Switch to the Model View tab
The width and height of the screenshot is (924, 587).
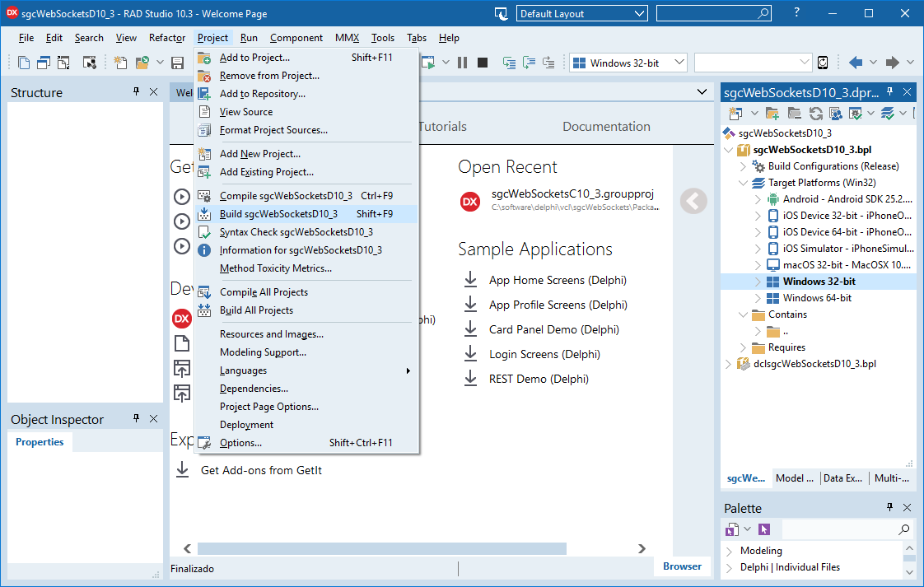tap(795, 478)
